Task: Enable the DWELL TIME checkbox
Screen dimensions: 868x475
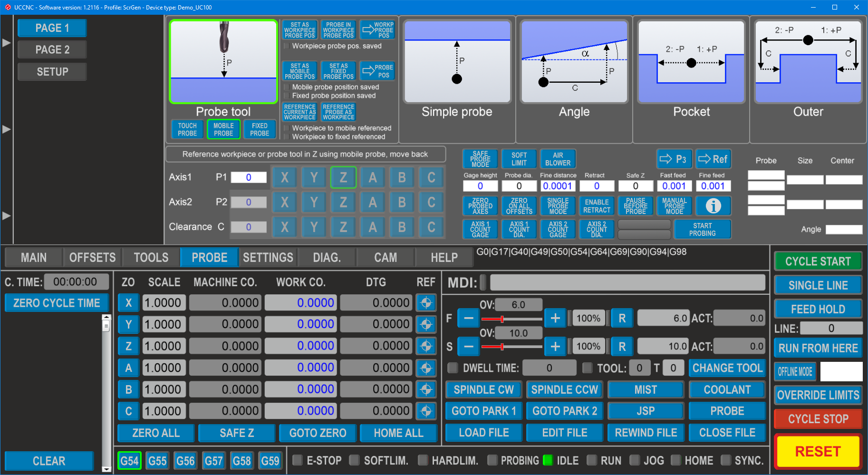Action: (x=453, y=368)
